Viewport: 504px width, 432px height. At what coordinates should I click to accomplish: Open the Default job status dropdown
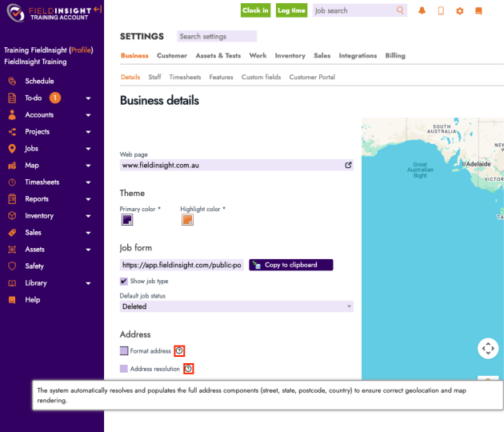[236, 306]
